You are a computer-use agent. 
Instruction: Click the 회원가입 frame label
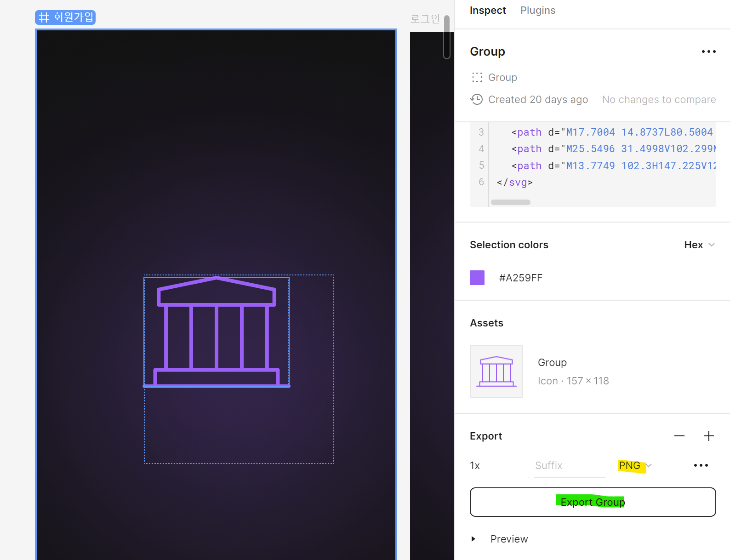coord(65,17)
